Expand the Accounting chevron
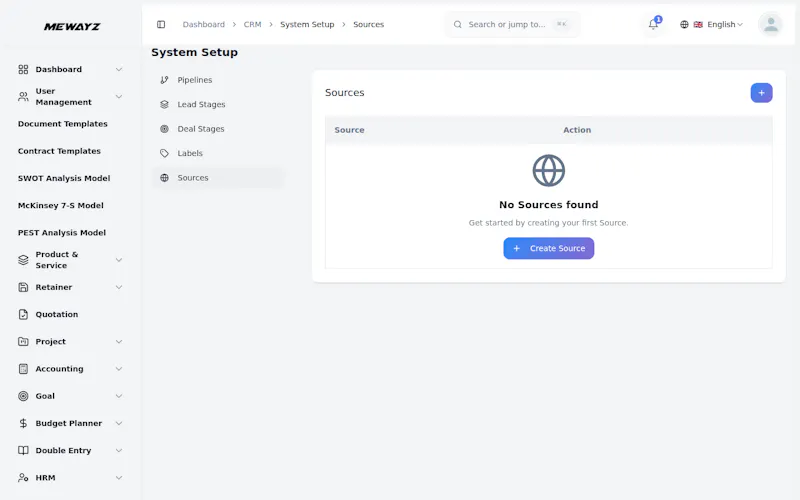This screenshot has width=800, height=500. coord(119,369)
